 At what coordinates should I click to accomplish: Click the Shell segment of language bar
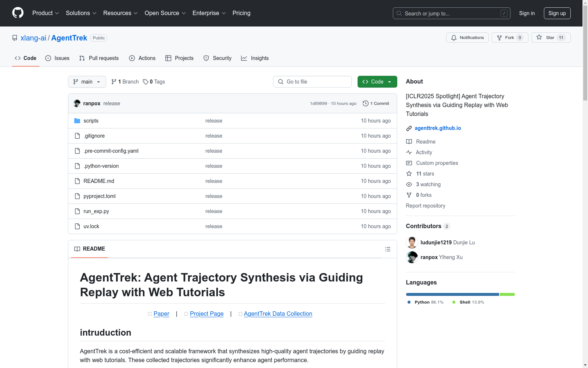click(507, 294)
